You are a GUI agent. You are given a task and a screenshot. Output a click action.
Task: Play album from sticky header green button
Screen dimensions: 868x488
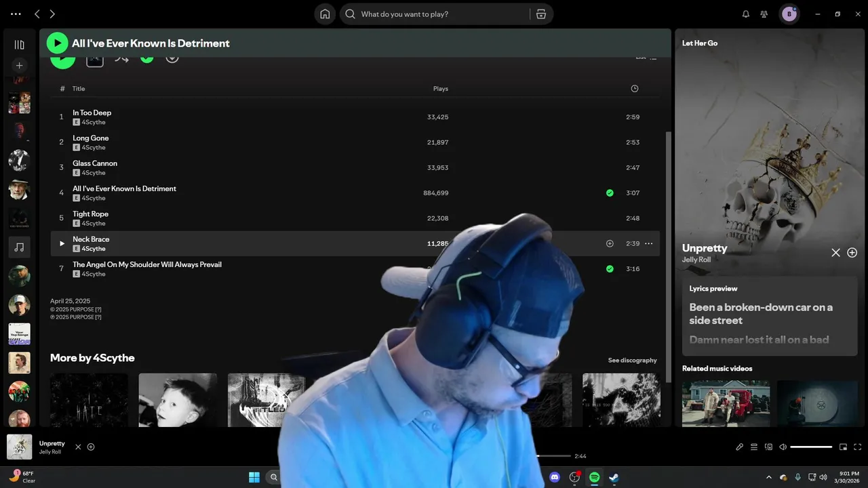(x=57, y=43)
